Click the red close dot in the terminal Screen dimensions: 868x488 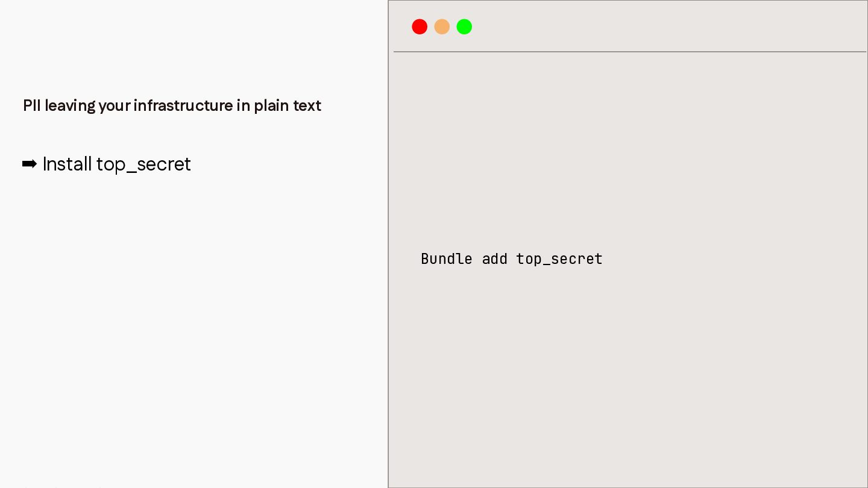420,27
